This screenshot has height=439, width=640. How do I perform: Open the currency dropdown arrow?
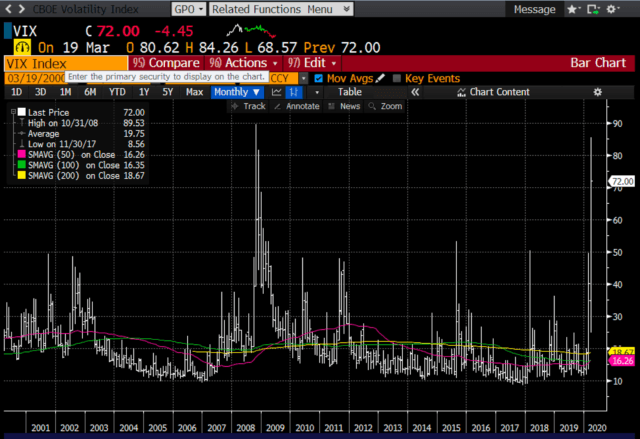[x=303, y=78]
